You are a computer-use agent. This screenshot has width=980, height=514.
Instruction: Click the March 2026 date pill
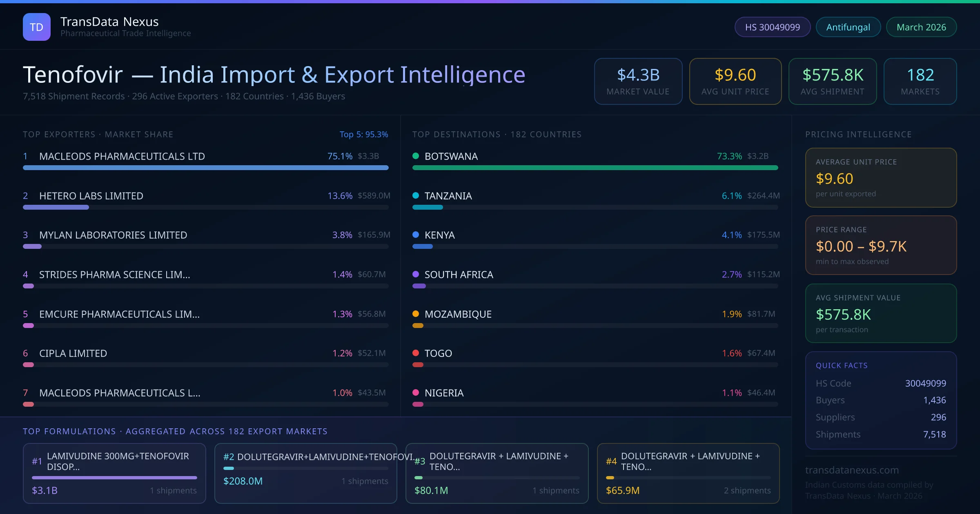coord(921,27)
